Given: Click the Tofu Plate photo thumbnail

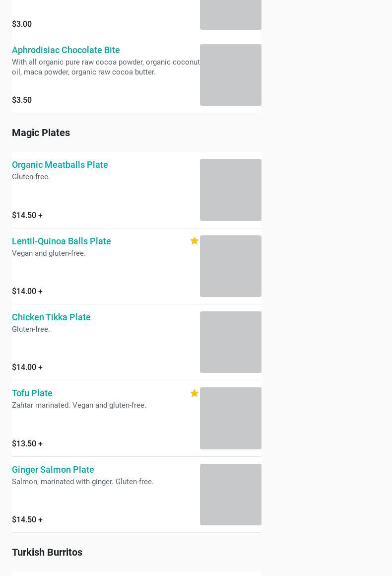Looking at the screenshot, I should [231, 418].
